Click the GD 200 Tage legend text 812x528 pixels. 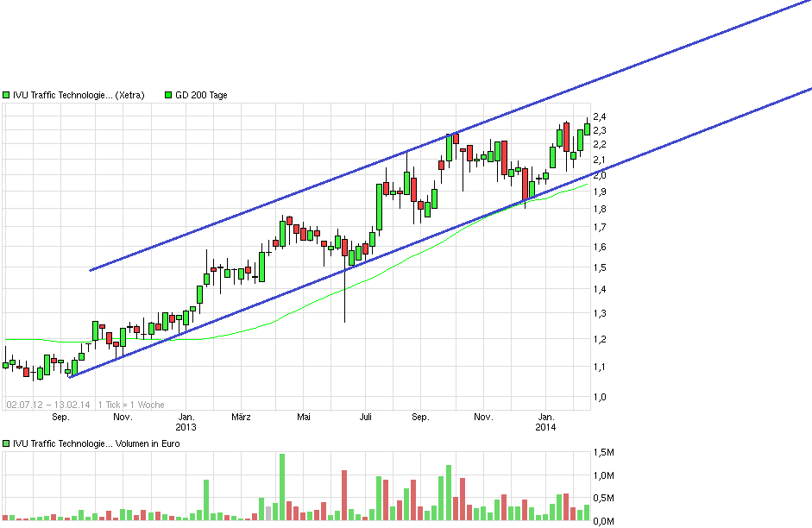[x=200, y=95]
